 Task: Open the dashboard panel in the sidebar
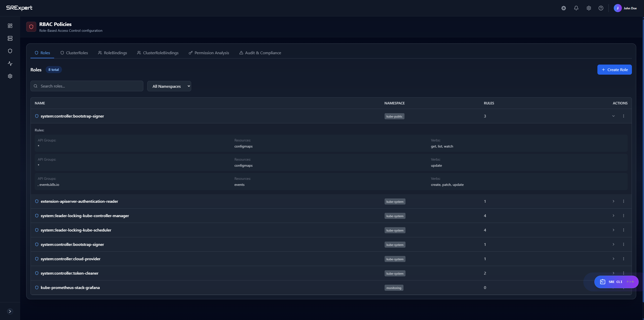point(10,25)
